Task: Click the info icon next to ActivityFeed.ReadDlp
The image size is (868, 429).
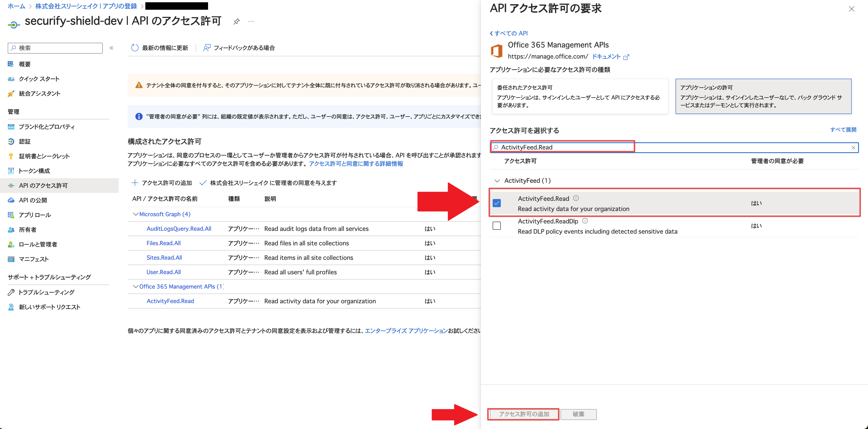Action: 585,221
